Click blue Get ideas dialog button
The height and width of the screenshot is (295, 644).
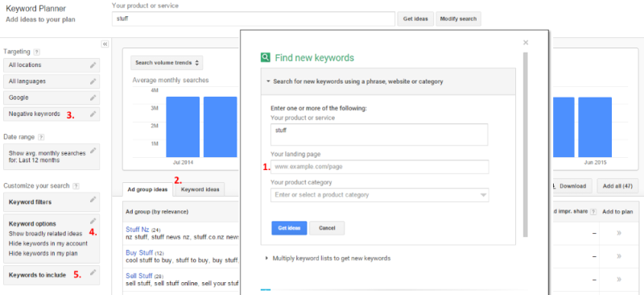pyautogui.click(x=289, y=228)
